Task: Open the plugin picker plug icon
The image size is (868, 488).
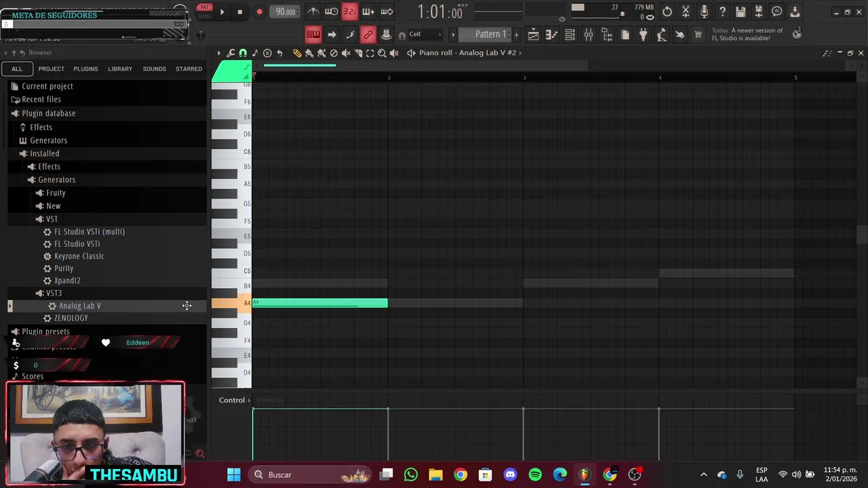Action: tap(644, 35)
